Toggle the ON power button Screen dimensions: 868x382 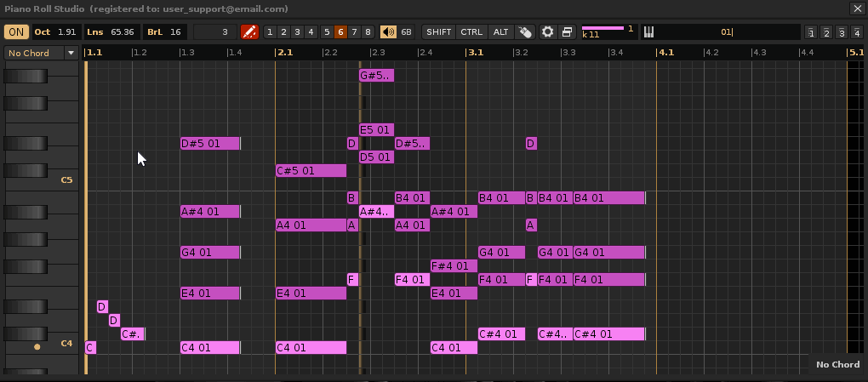point(16,32)
